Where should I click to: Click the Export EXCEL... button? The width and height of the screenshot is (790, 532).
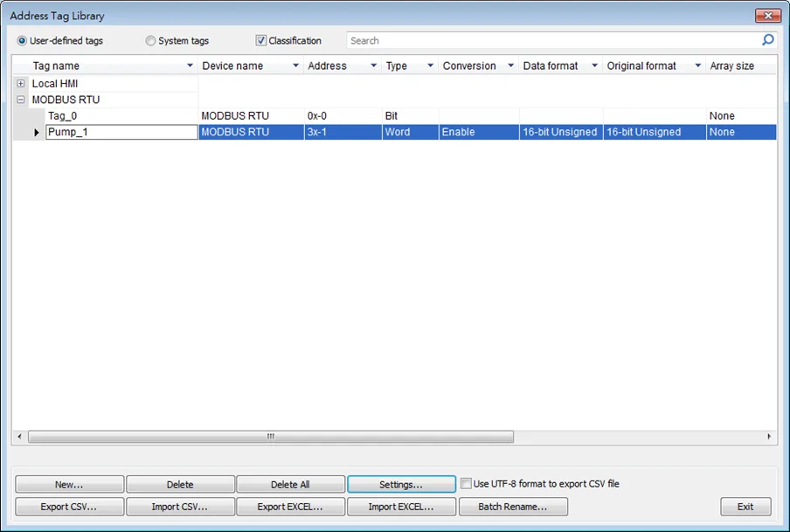point(291,507)
